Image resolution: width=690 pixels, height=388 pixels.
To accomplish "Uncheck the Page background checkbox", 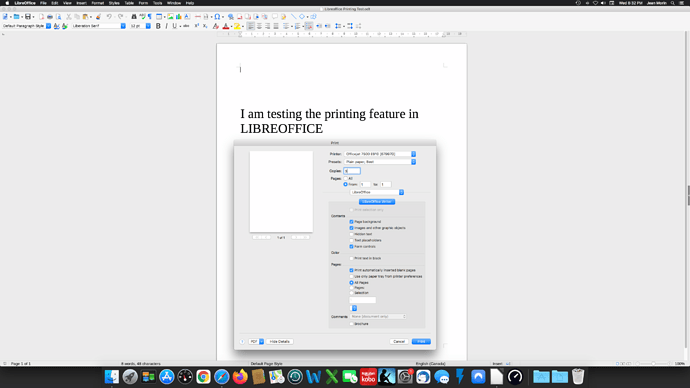I will (351, 222).
